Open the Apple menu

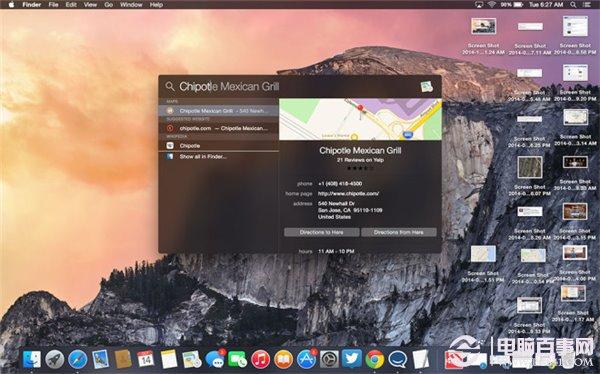[11, 5]
